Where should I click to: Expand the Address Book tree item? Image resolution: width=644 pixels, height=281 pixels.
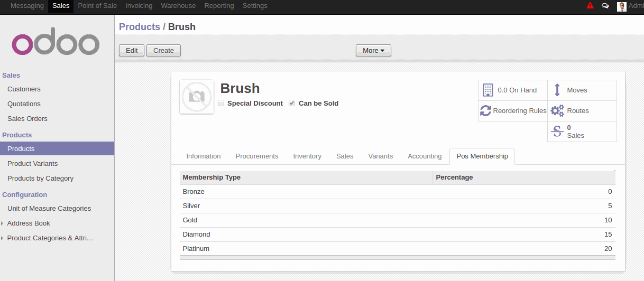tap(3, 223)
